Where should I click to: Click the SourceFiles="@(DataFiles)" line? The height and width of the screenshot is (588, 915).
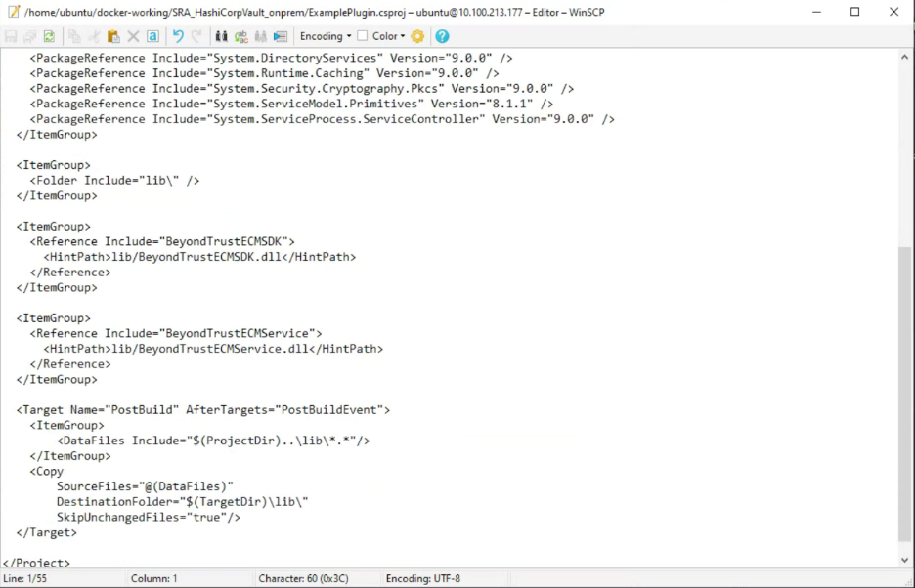coord(145,486)
